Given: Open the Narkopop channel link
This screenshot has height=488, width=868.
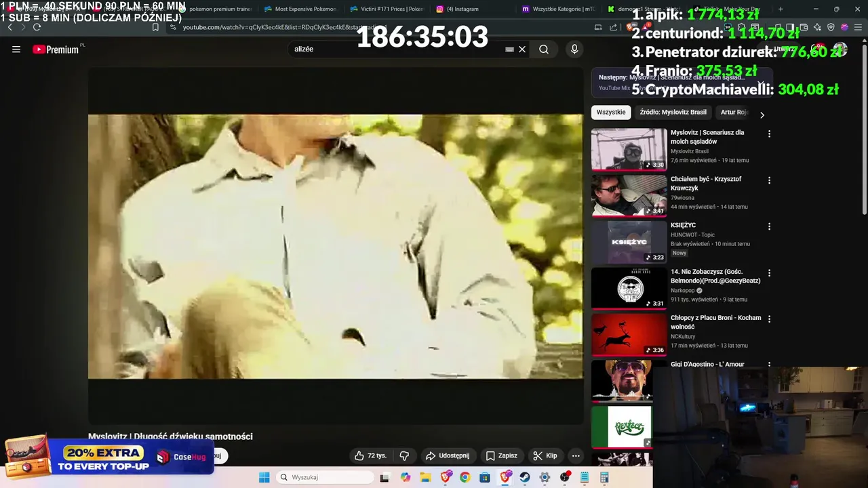Looking at the screenshot, I should tap(684, 290).
